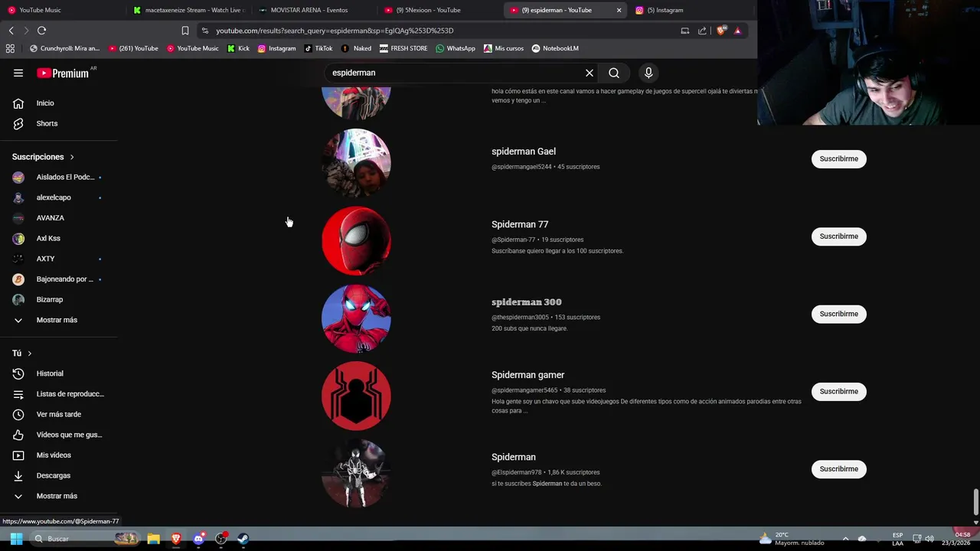Open AVANZA subscription channel

(x=50, y=218)
